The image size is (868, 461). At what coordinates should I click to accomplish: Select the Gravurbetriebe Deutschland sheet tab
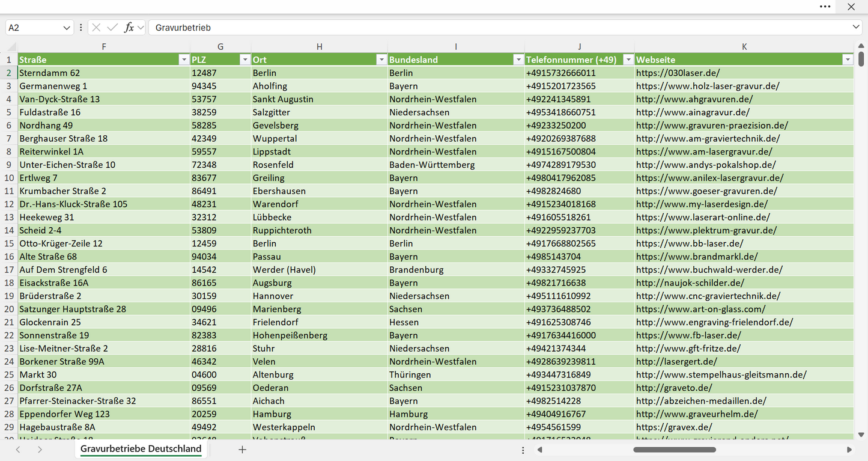(x=141, y=449)
